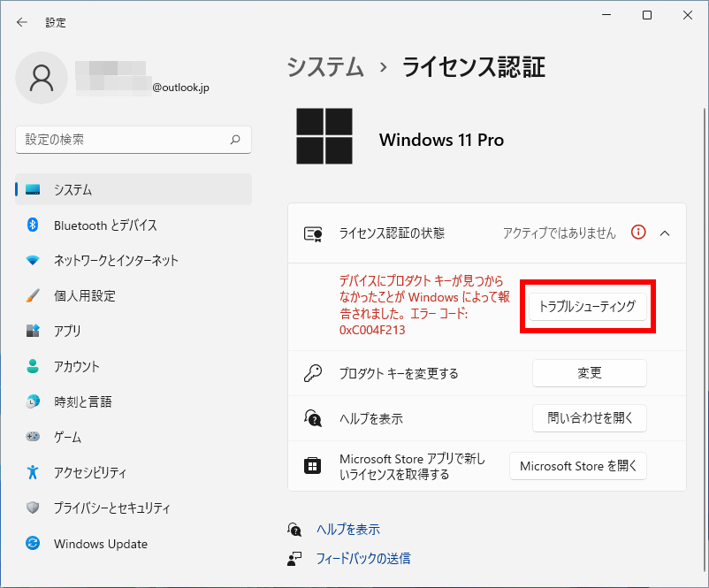Click the Windows 11 Pro edition text
The image size is (709, 588).
pos(441,140)
